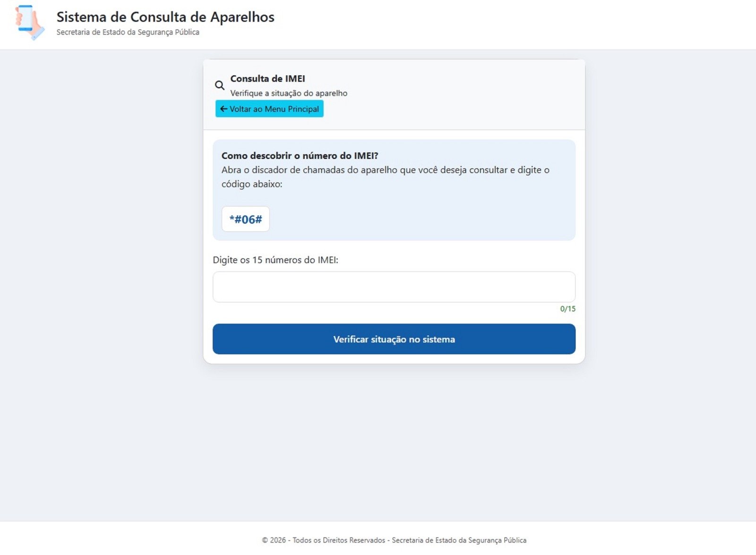756x555 pixels.
Task: Click the word IMEI in the input label
Action: [x=327, y=260]
